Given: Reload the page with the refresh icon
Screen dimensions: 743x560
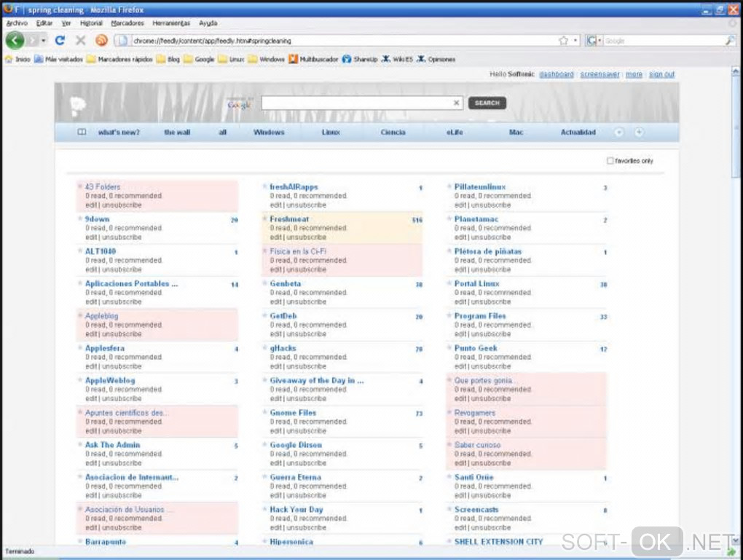Looking at the screenshot, I should (x=60, y=41).
